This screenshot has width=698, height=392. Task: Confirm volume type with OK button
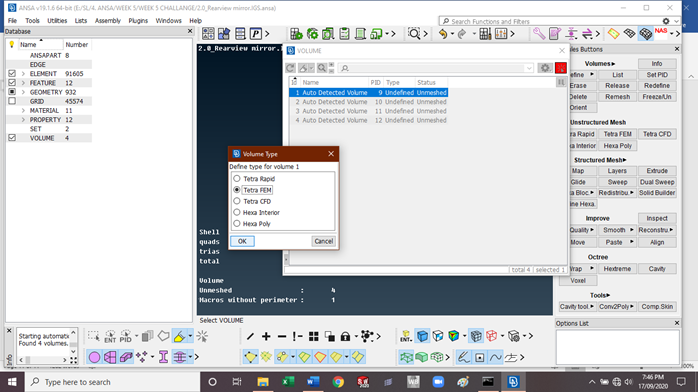242,241
